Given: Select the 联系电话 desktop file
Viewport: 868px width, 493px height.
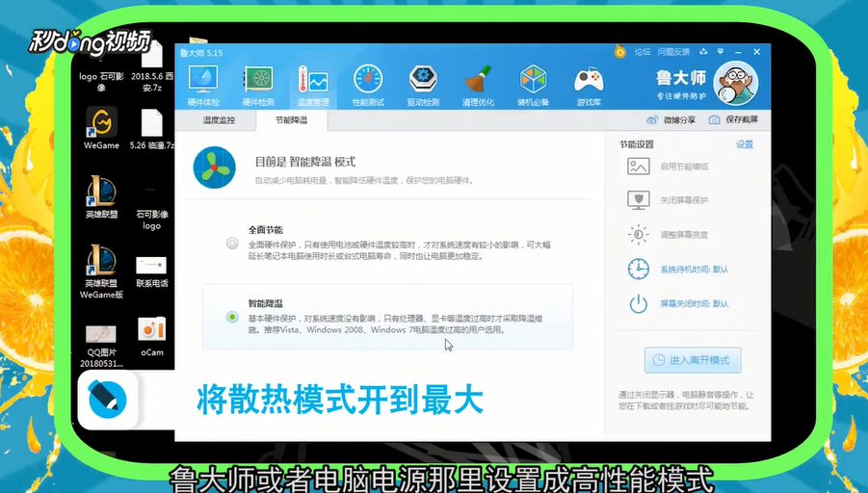Looking at the screenshot, I should pos(151,272).
